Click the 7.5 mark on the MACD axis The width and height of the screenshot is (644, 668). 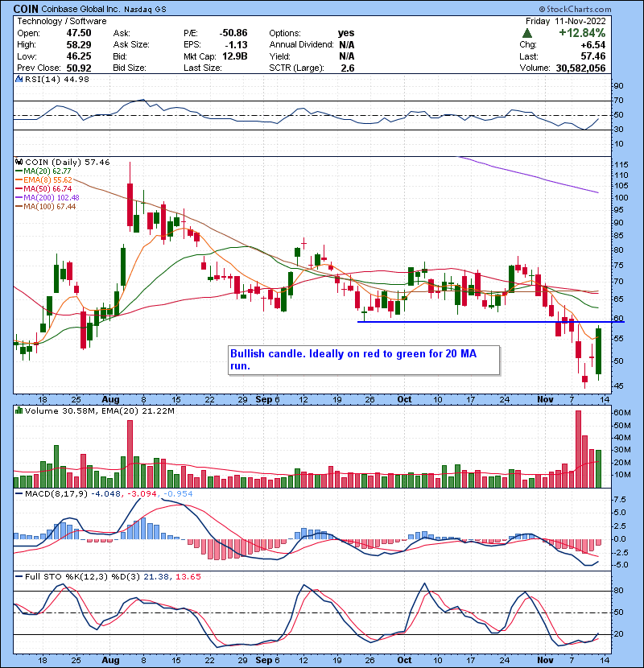click(x=620, y=499)
